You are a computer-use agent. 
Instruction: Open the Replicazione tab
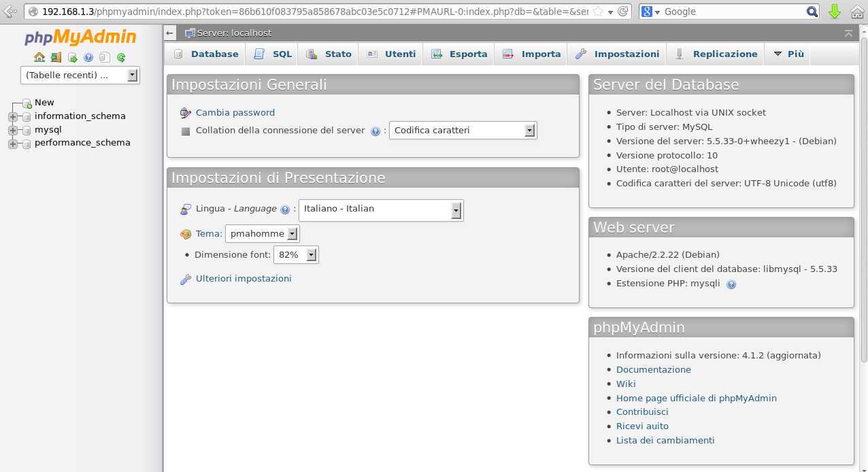(x=716, y=54)
